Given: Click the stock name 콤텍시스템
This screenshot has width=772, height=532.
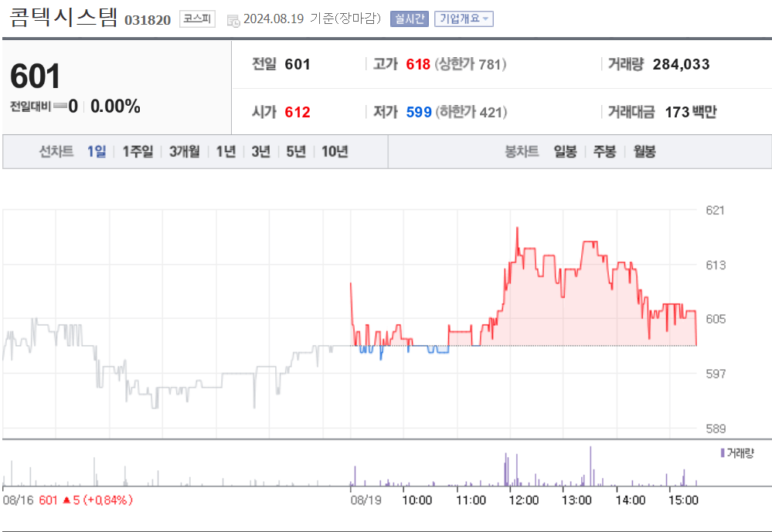Looking at the screenshot, I should pyautogui.click(x=66, y=18).
